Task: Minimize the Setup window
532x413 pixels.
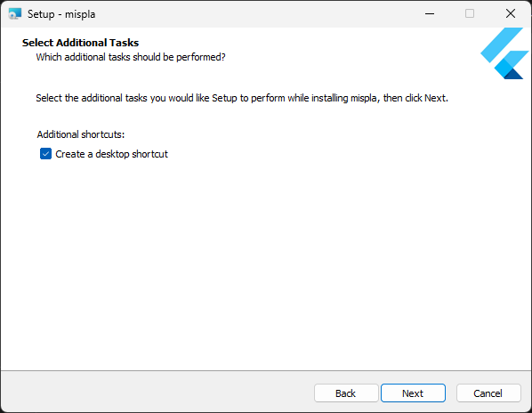Action: pos(430,14)
